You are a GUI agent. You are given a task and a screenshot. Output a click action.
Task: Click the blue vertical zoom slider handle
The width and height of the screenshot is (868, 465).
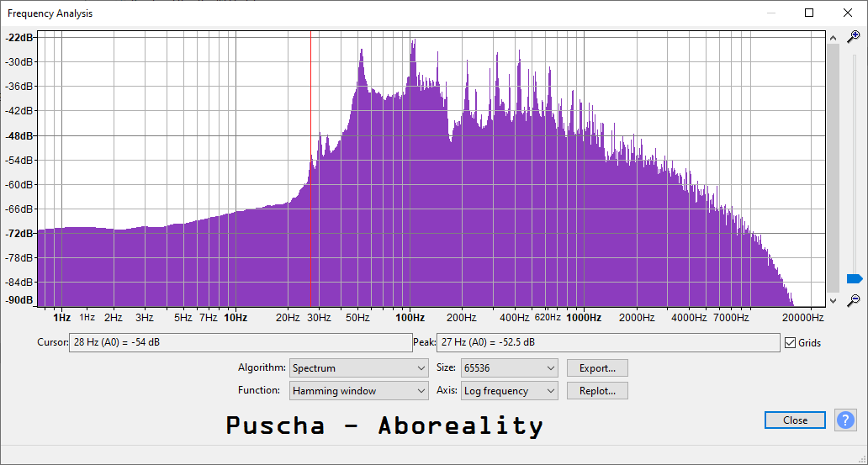pyautogui.click(x=855, y=278)
